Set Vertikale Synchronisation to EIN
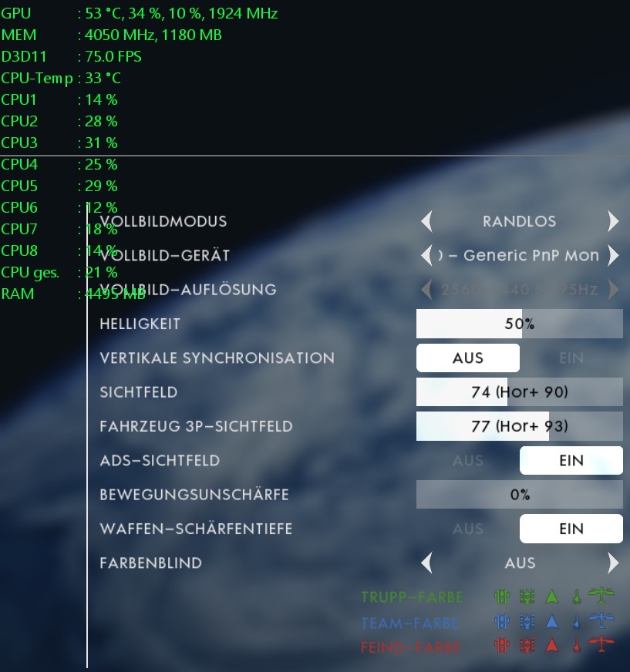630x672 pixels. [x=571, y=358]
